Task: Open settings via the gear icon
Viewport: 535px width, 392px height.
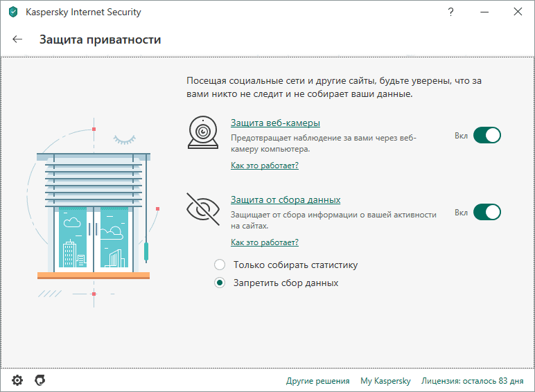Action: pos(17,380)
